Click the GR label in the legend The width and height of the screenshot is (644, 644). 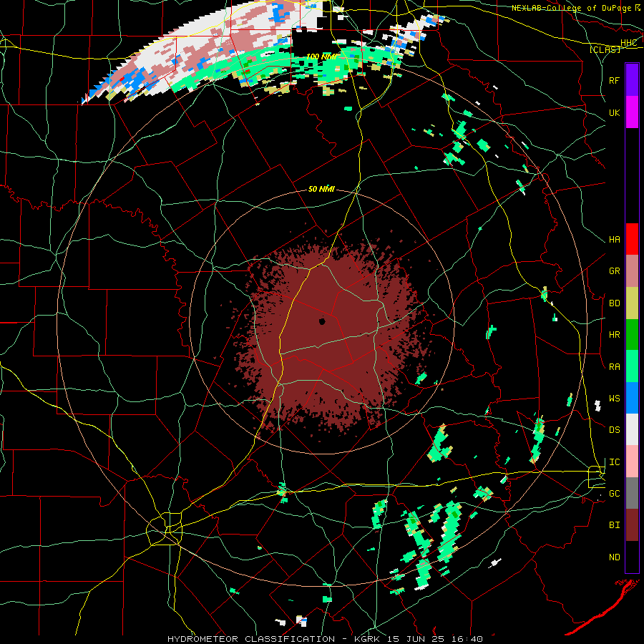[614, 271]
